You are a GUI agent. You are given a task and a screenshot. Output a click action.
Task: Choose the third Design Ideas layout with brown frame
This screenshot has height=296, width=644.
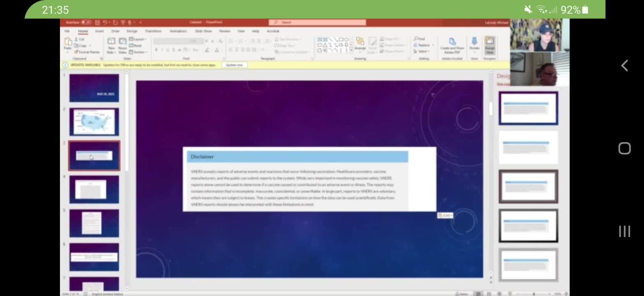528,186
